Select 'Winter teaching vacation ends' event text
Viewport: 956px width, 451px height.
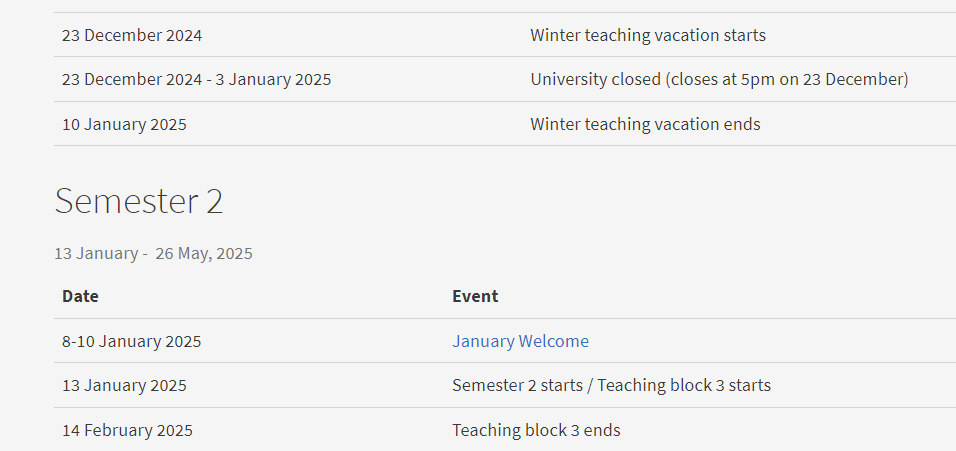point(645,124)
